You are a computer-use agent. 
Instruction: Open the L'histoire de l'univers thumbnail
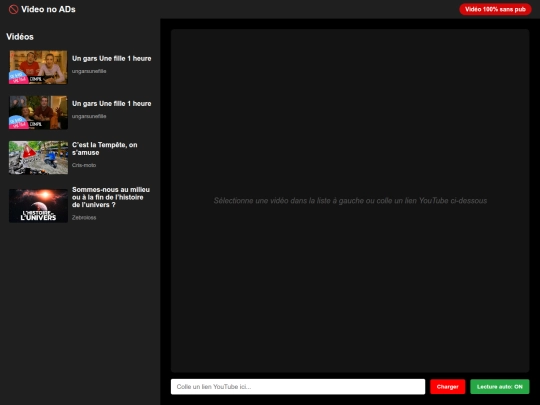(38, 206)
